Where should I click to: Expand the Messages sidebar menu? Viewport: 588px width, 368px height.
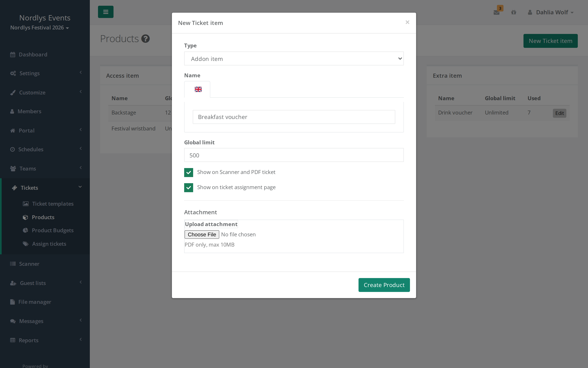pyautogui.click(x=45, y=321)
